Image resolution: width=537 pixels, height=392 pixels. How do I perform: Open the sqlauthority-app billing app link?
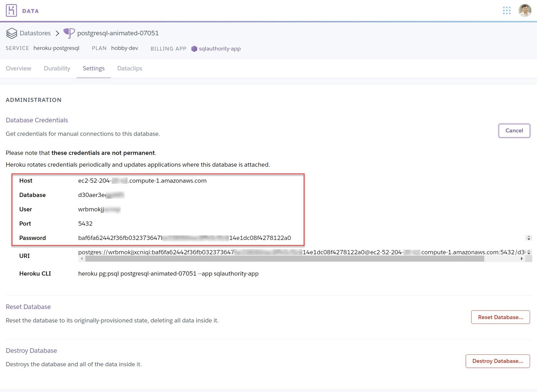tap(219, 49)
